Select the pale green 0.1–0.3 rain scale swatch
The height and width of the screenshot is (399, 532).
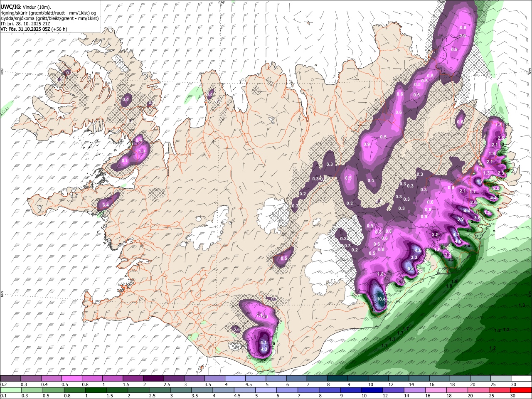tap(10, 390)
